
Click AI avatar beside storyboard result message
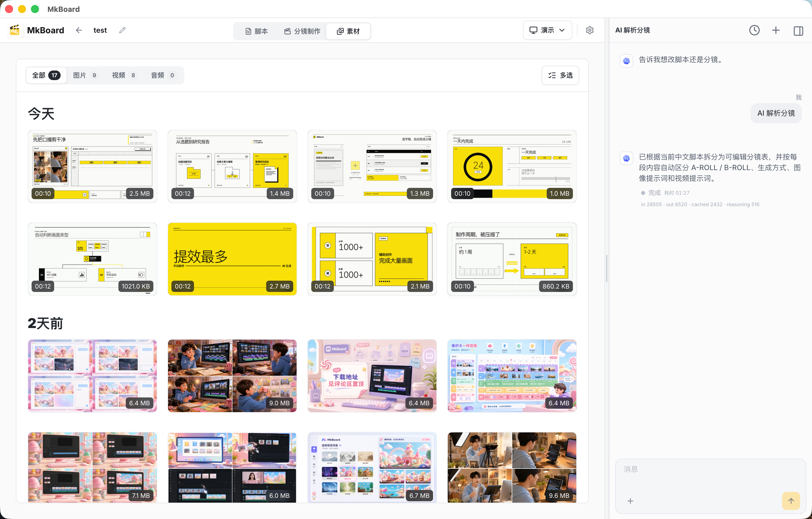tap(626, 158)
